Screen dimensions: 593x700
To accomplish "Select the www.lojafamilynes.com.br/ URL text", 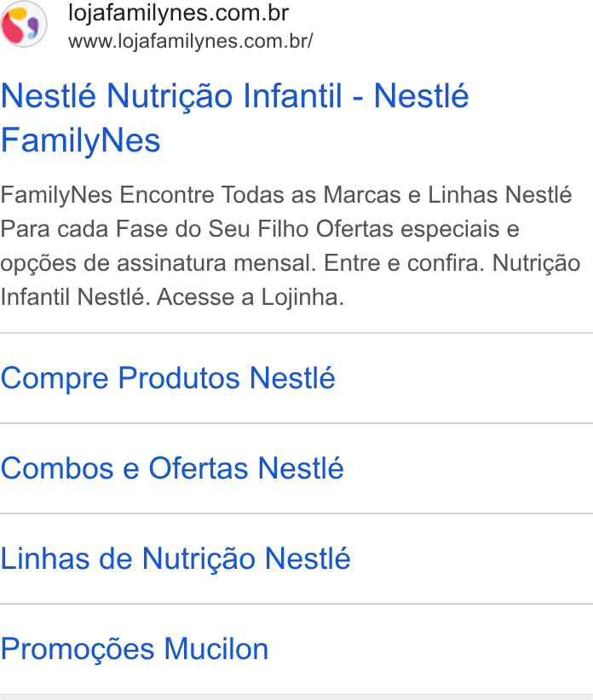I will pos(191,41).
